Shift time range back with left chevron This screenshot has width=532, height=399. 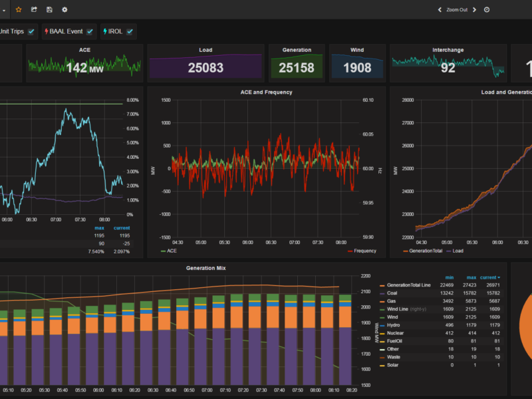pyautogui.click(x=440, y=9)
